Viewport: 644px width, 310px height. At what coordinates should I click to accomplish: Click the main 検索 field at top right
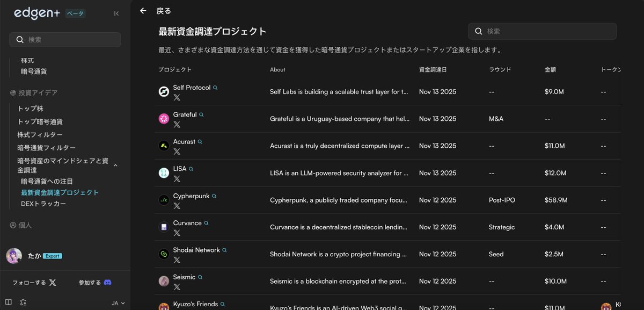pos(542,31)
